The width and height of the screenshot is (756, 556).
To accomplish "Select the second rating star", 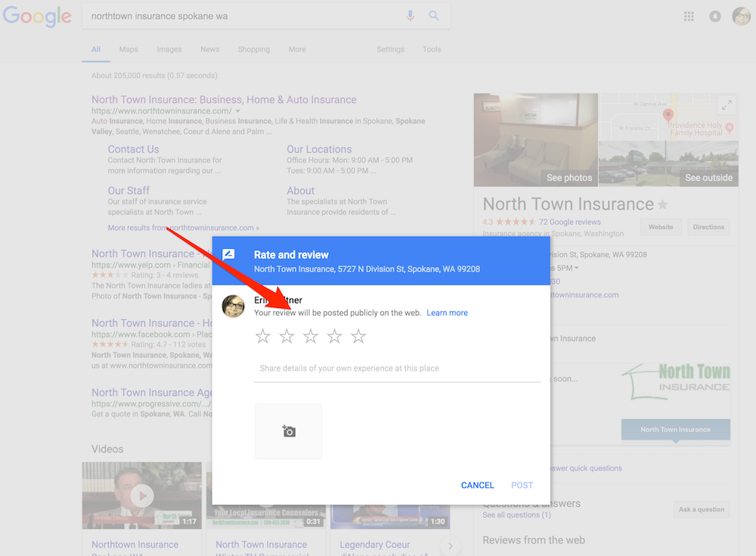I will [287, 336].
